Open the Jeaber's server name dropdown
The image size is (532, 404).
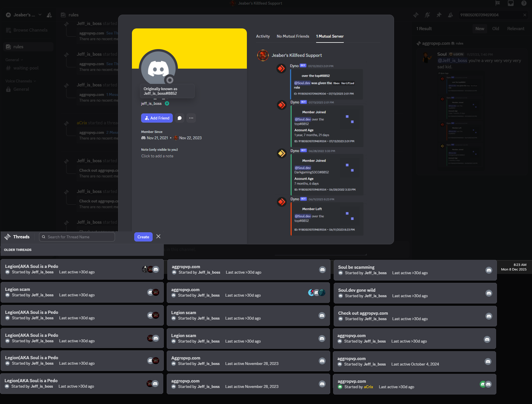[24, 15]
